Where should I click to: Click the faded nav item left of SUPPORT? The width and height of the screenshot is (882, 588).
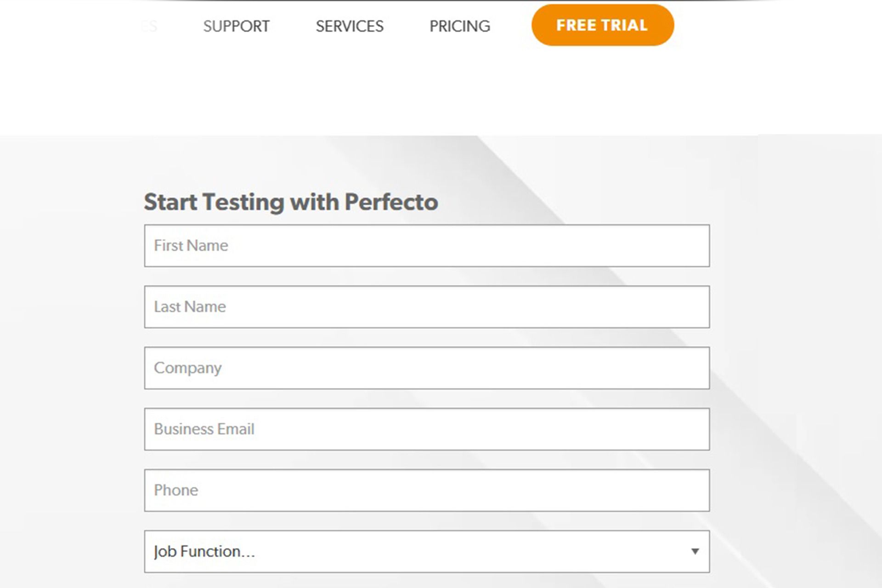click(x=149, y=26)
